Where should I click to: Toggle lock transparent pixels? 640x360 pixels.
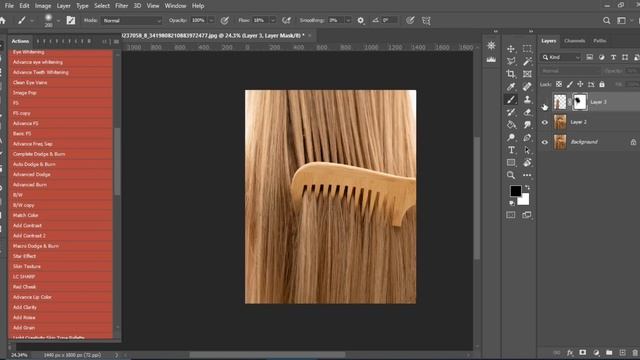pyautogui.click(x=559, y=84)
